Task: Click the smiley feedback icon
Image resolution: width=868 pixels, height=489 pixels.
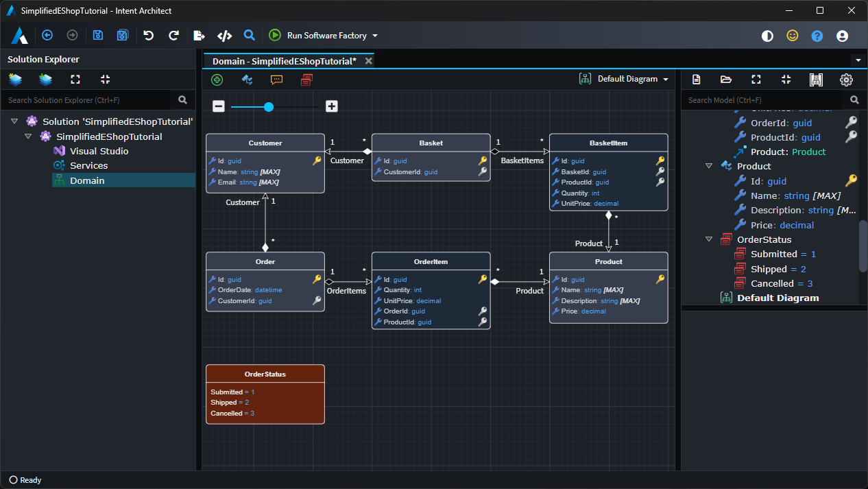Action: [x=793, y=36]
